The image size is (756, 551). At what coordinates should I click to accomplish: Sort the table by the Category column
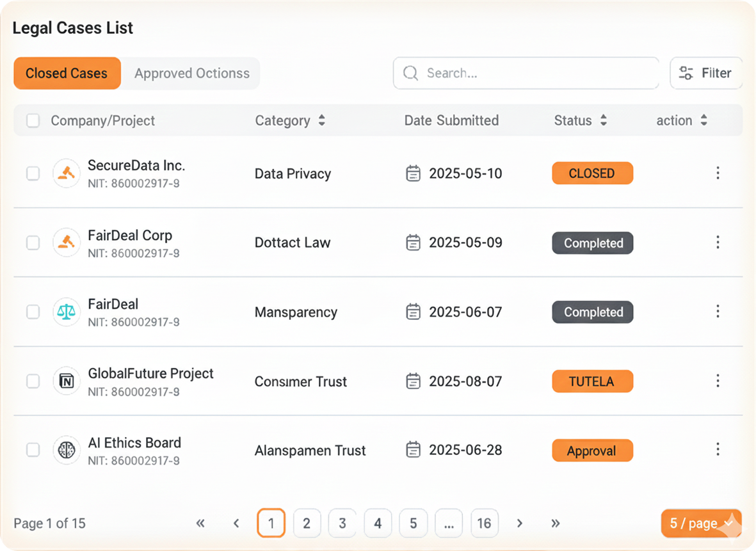click(321, 120)
